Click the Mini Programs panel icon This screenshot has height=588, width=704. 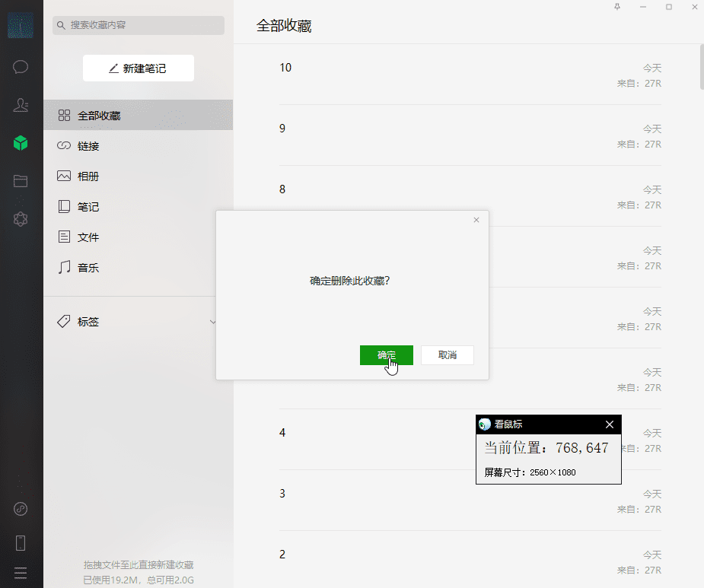pyautogui.click(x=21, y=219)
